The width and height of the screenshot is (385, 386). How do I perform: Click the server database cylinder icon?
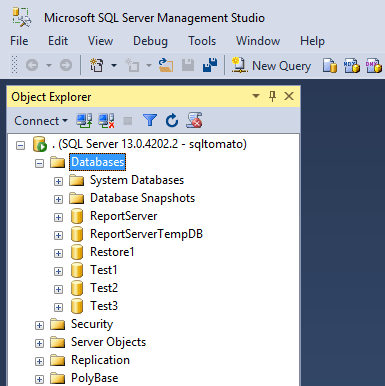pos(40,144)
